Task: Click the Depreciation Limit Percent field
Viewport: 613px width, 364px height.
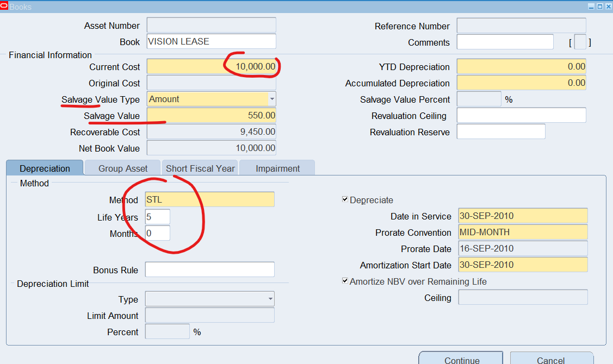Action: coord(168,331)
